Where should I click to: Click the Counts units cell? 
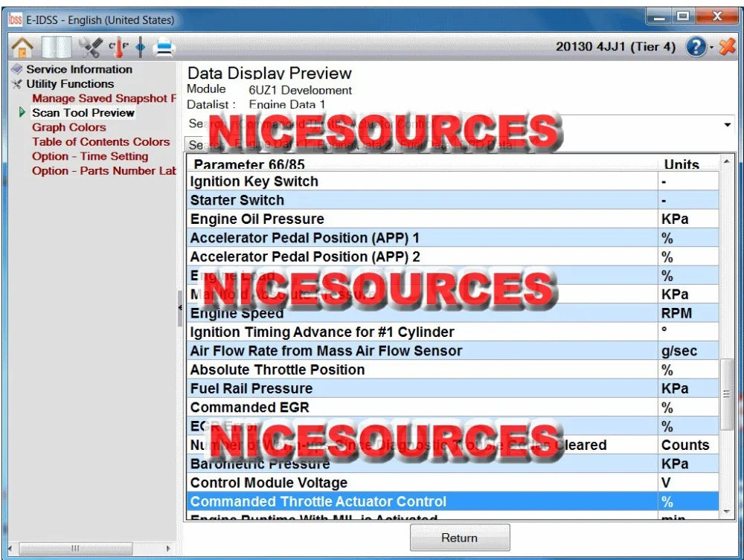pyautogui.click(x=689, y=445)
